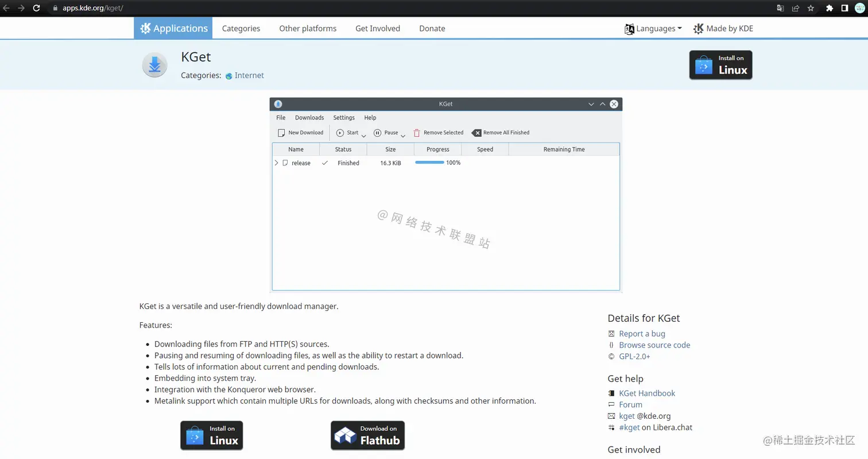Click the Pause button in the KGet screenshot
The image size is (868, 459).
[x=386, y=133]
